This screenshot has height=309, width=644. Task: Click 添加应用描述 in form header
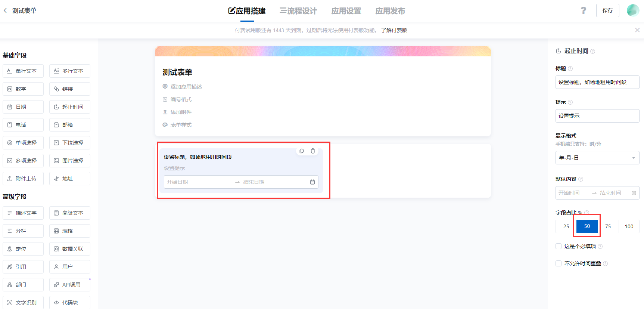[182, 87]
